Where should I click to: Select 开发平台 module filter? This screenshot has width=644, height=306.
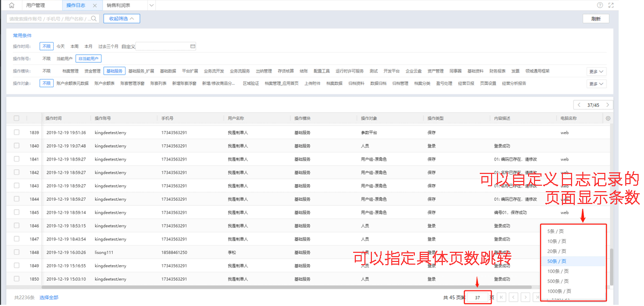click(392, 71)
